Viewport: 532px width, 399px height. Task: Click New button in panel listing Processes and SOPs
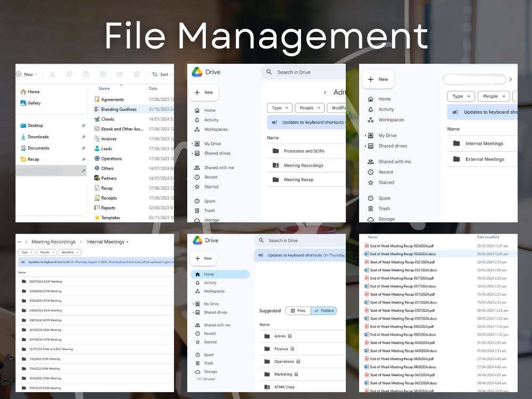[x=204, y=92]
